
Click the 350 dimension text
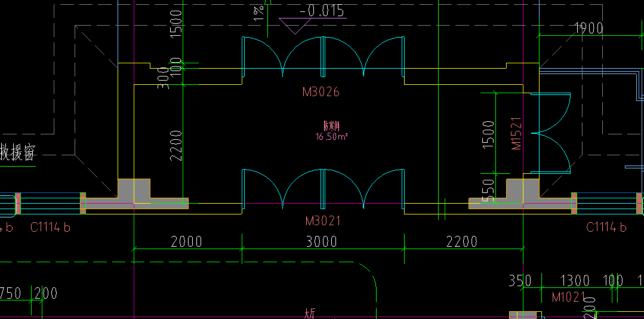coord(520,281)
